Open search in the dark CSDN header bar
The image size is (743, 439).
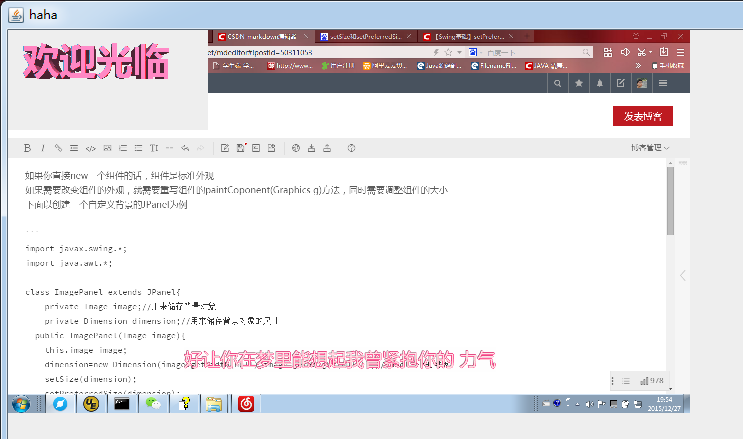pyautogui.click(x=558, y=83)
